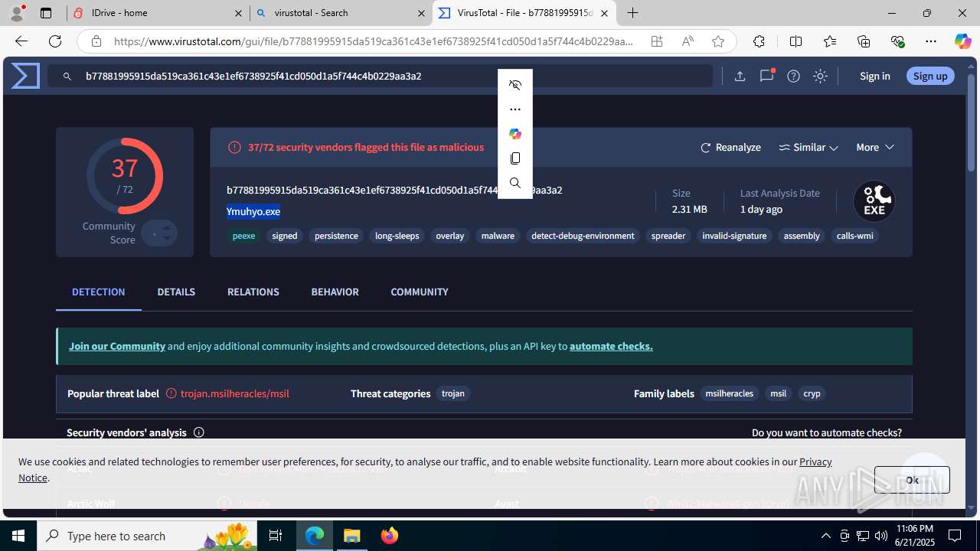Open the tab actions menu icon
The width and height of the screenshot is (980, 551).
[46, 13]
